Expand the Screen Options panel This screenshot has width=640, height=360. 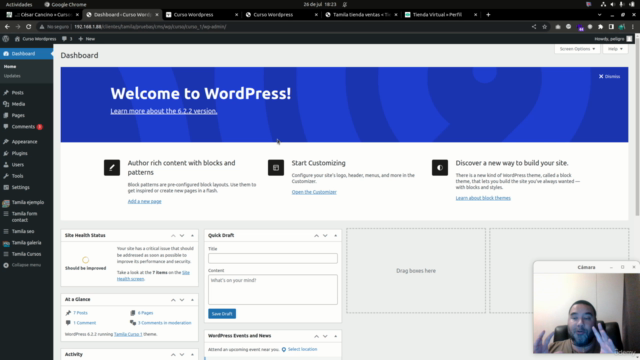(x=577, y=49)
